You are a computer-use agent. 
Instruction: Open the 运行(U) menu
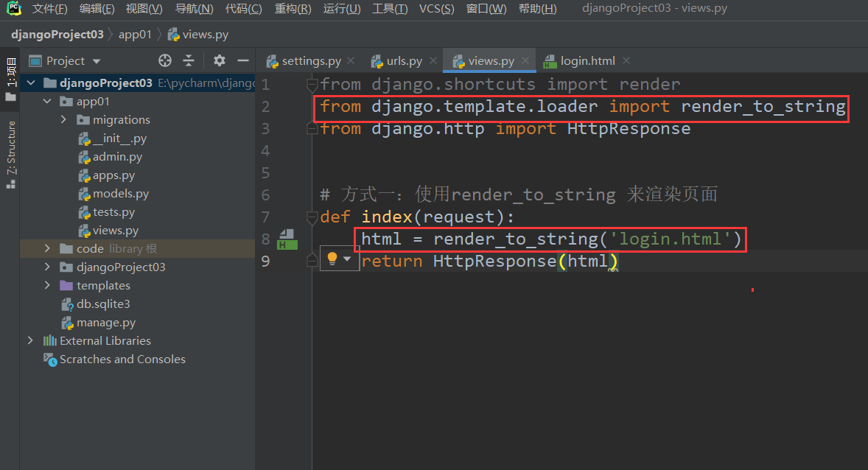[342, 9]
